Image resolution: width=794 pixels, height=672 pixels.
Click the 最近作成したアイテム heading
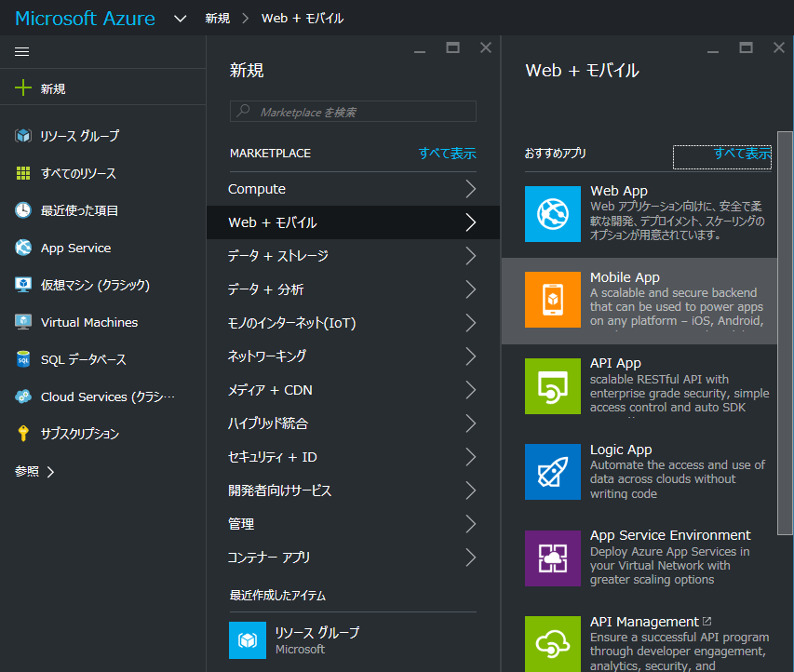(277, 596)
